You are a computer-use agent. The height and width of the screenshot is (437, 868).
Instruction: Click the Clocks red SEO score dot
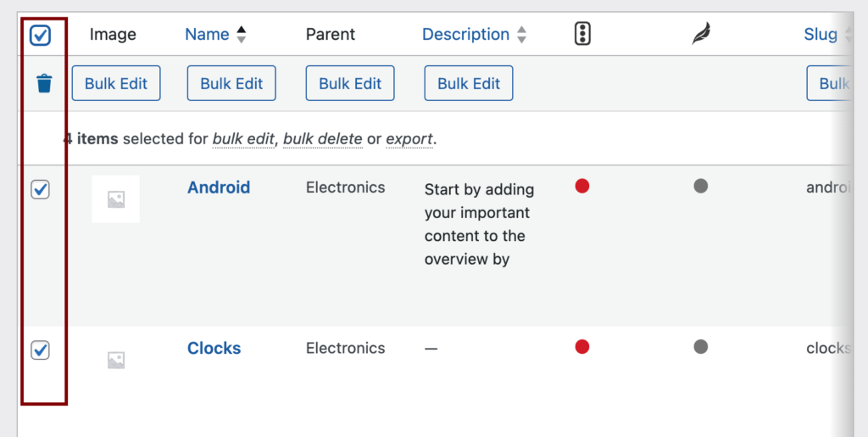pos(581,347)
